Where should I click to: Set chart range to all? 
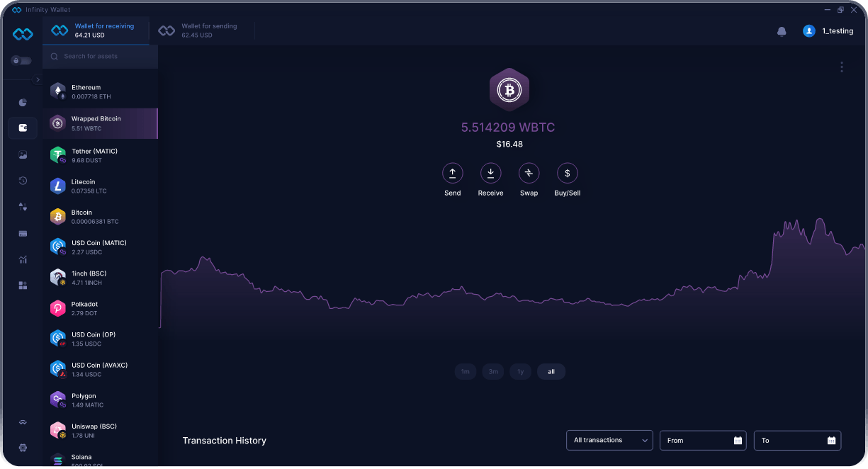click(x=551, y=372)
